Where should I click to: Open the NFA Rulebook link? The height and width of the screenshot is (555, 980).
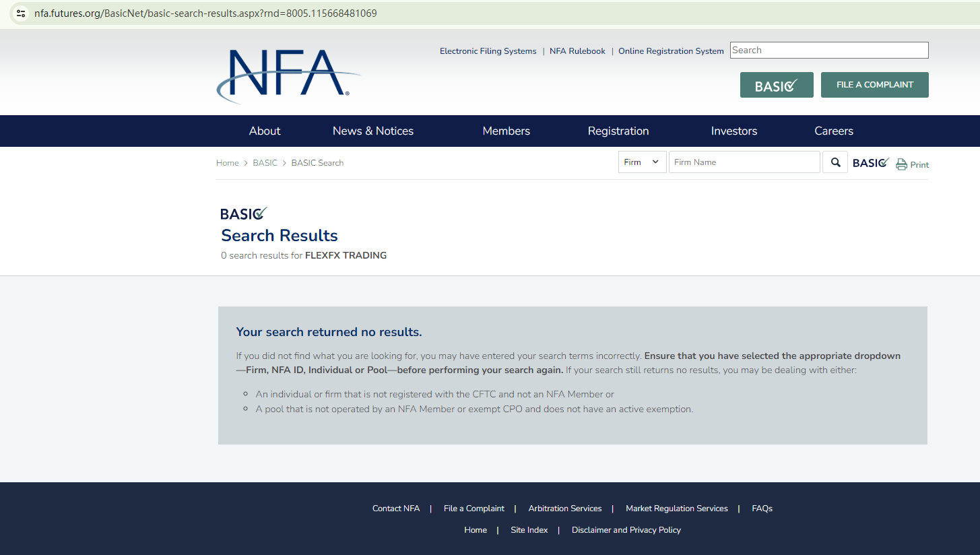577,51
